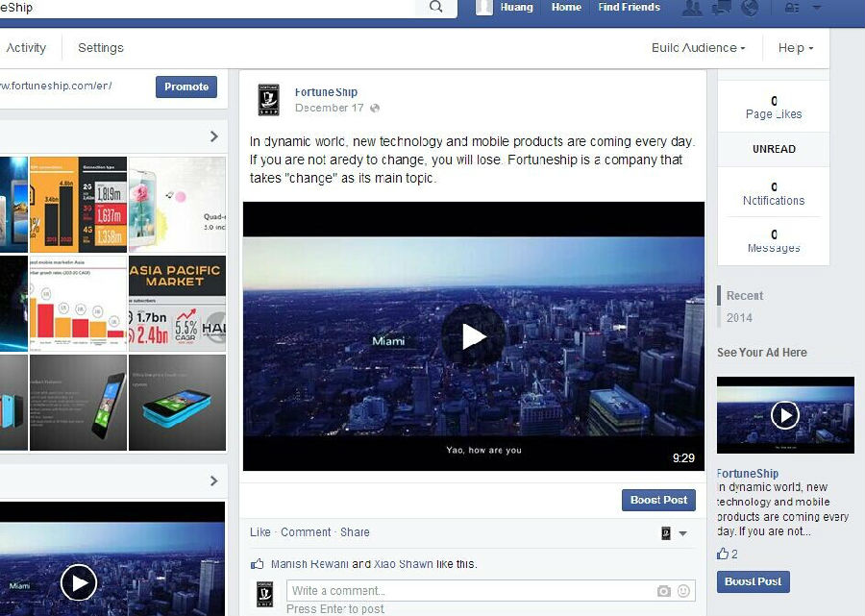
Task: Open the white phone with pink flower photo
Action: point(177,205)
